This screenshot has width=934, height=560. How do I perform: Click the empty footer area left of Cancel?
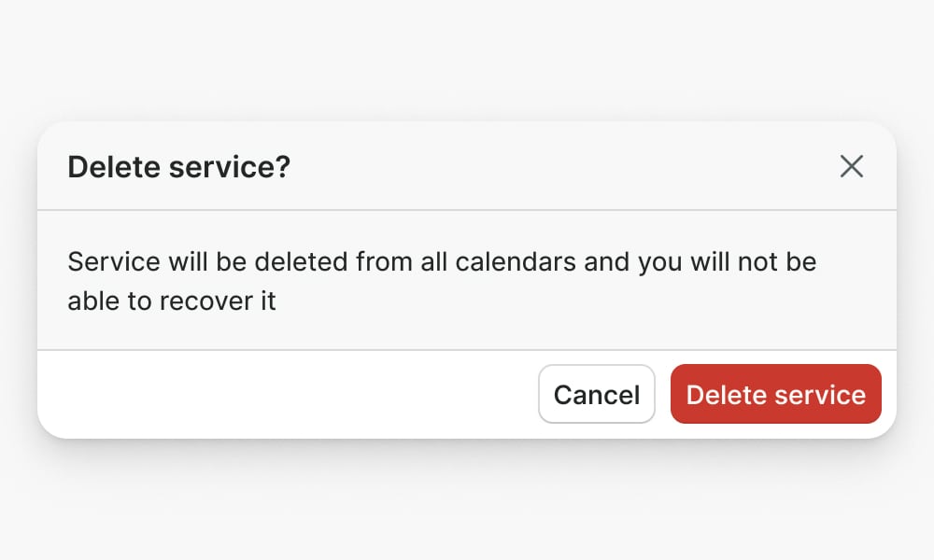(280, 394)
